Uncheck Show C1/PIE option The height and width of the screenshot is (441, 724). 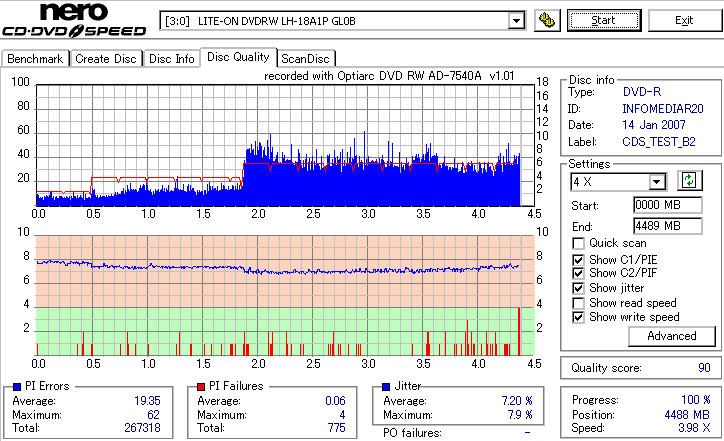coord(578,260)
